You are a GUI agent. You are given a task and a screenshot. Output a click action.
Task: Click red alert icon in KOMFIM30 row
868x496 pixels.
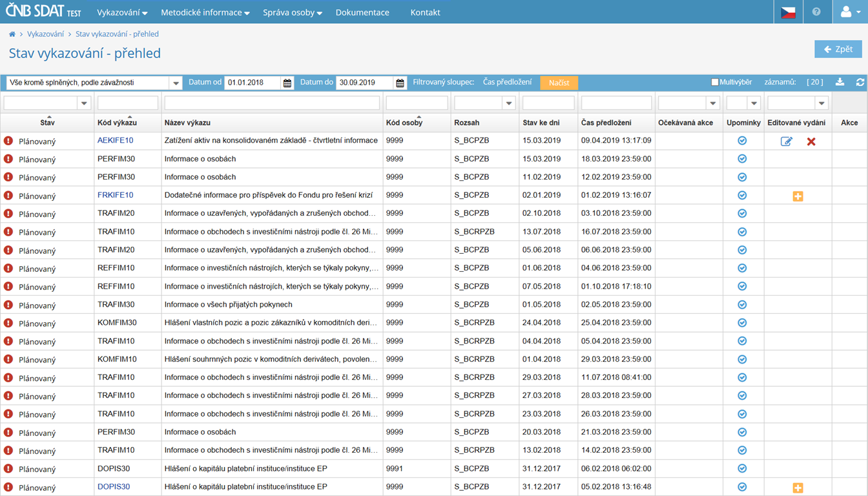click(8, 323)
